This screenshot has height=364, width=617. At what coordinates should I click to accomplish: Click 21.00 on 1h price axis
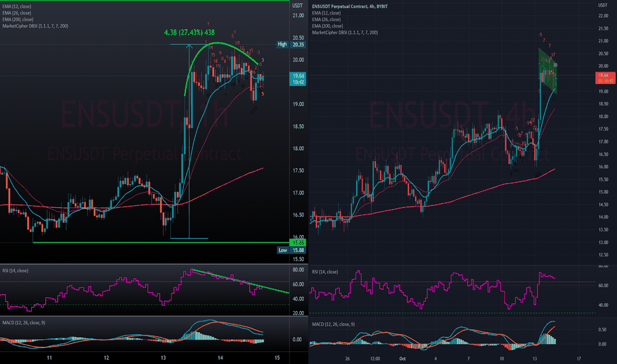point(298,16)
